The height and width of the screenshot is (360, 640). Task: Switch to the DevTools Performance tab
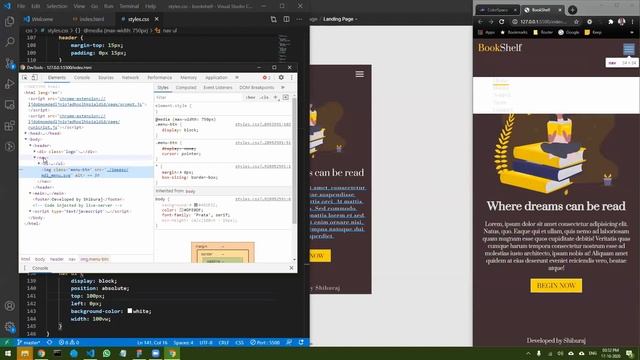pos(160,78)
